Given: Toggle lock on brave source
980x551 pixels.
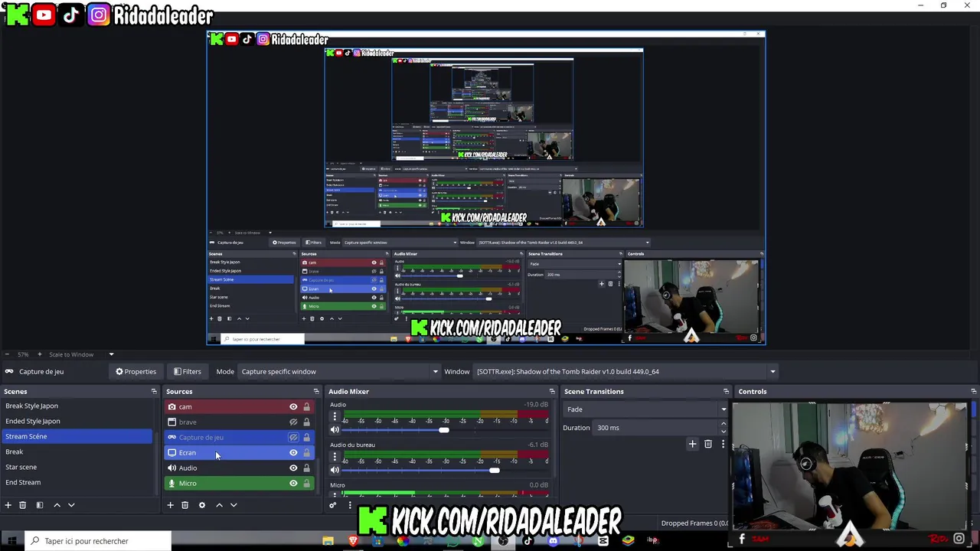Looking at the screenshot, I should [x=307, y=422].
